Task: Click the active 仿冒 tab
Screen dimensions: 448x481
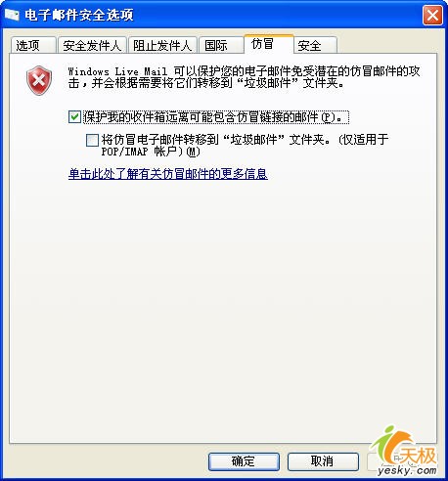Action: 269,44
